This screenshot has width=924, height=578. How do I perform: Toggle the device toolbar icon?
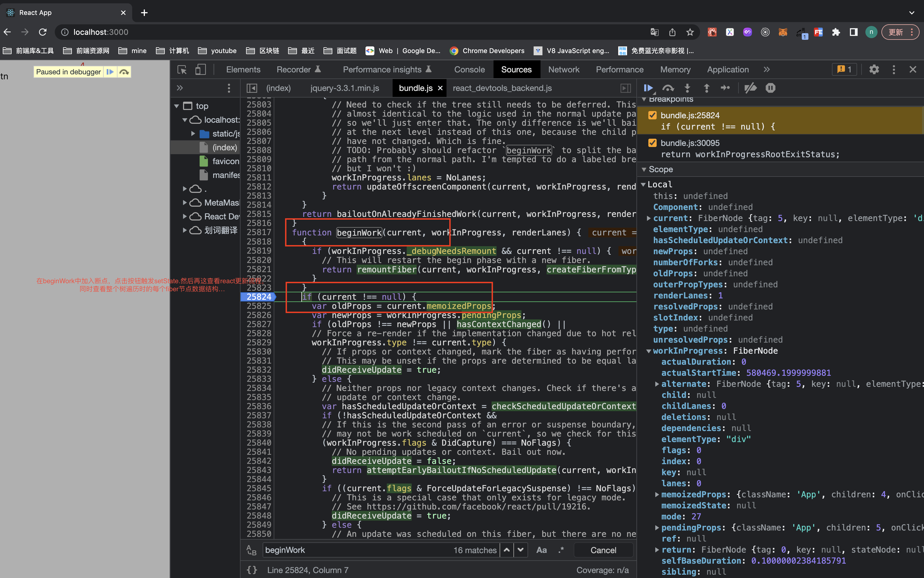(200, 70)
